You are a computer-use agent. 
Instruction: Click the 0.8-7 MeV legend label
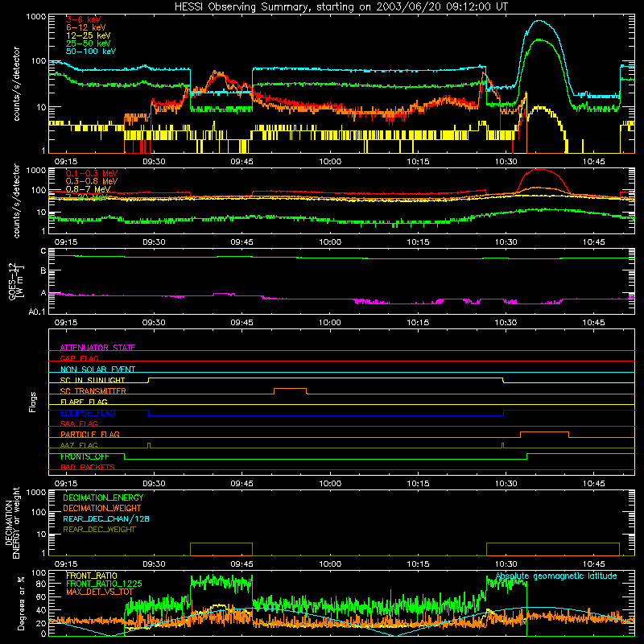coord(88,189)
